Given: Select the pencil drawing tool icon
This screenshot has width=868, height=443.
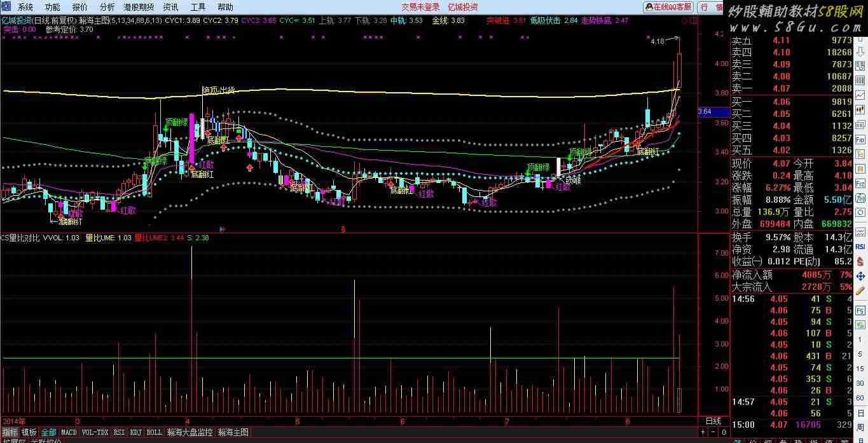Looking at the screenshot, I should (860, 290).
